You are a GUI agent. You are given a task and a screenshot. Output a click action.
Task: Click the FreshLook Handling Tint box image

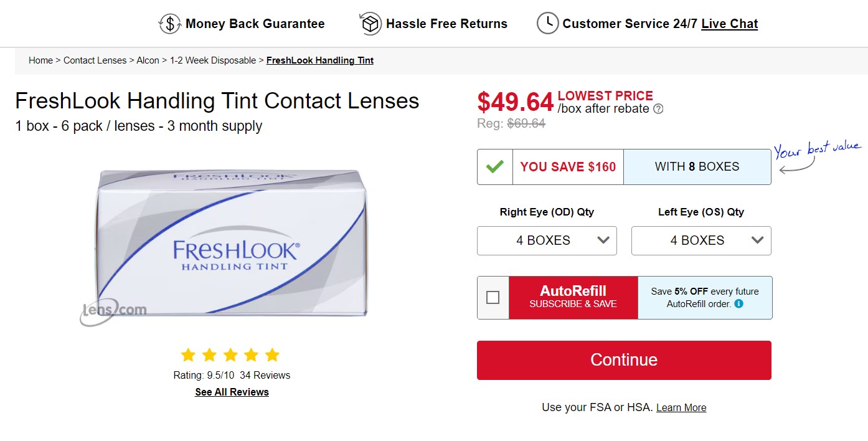click(231, 242)
